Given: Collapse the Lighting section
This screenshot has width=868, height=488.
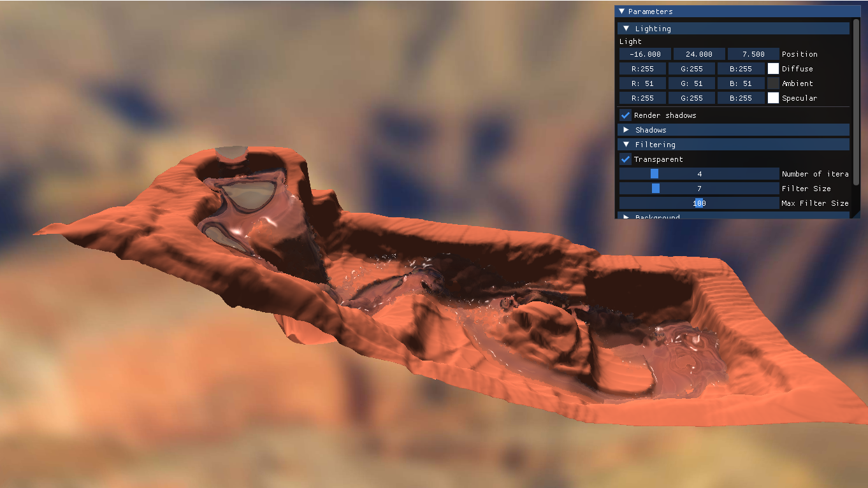Looking at the screenshot, I should coord(733,29).
